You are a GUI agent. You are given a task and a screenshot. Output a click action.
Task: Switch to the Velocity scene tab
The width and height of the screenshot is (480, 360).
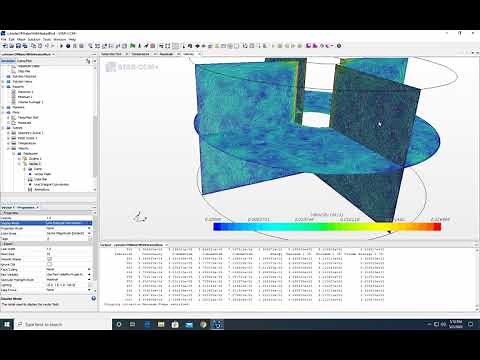(188, 54)
